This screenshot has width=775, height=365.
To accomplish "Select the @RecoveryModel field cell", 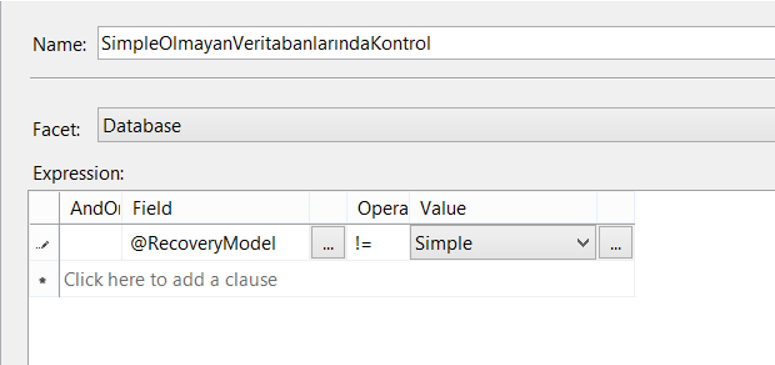I will click(216, 243).
